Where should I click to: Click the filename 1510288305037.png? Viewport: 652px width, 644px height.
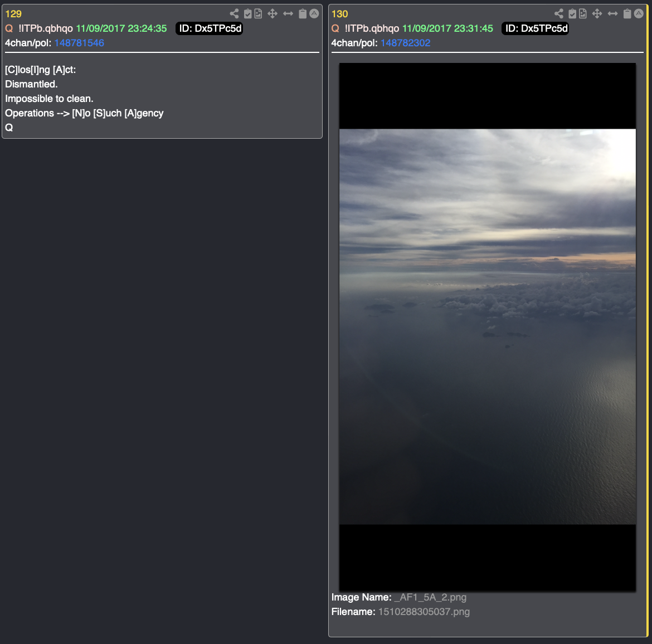(x=424, y=612)
